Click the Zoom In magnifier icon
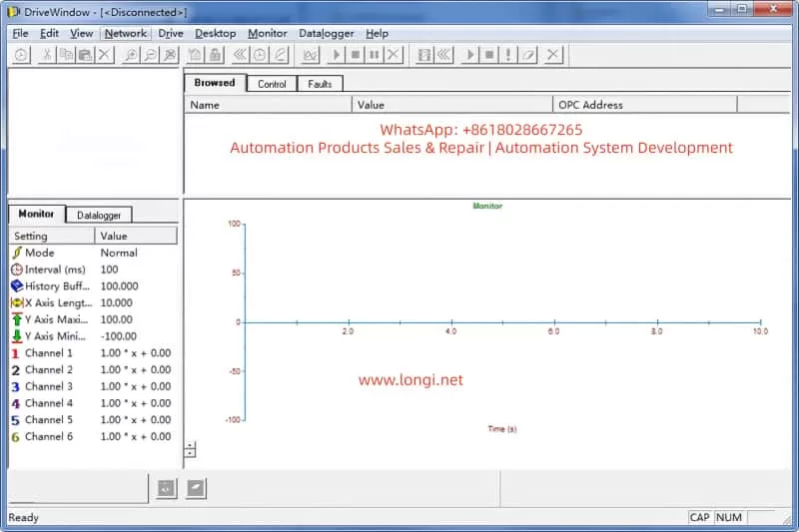Image resolution: width=799 pixels, height=532 pixels. pos(131,55)
